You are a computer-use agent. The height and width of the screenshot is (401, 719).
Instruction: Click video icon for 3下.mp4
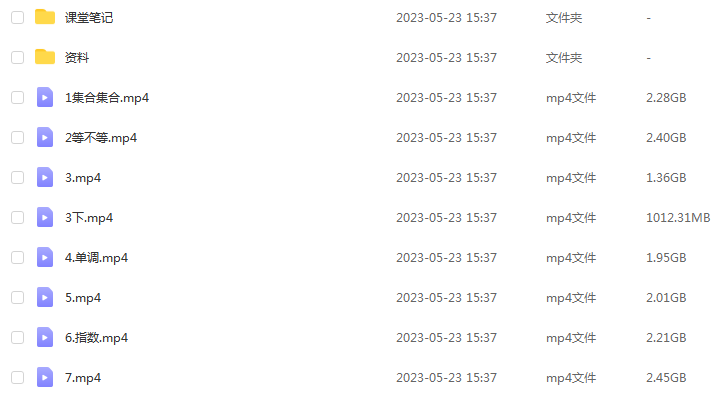(x=45, y=217)
